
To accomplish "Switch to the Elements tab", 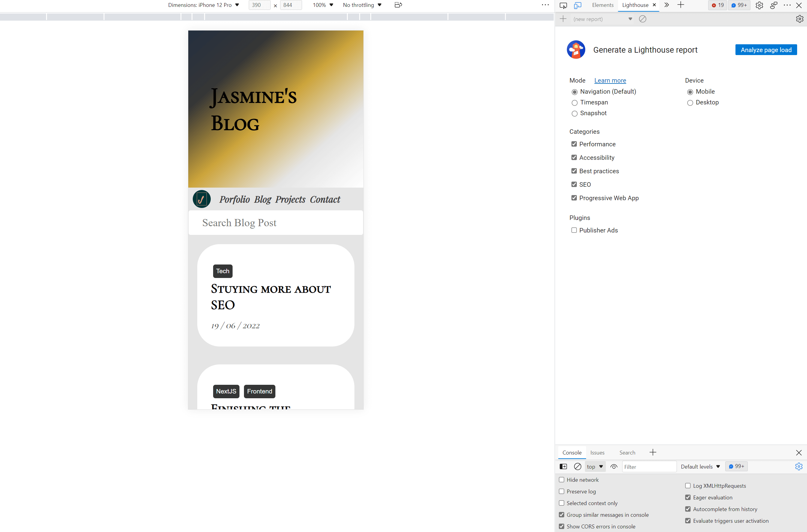I will [603, 5].
